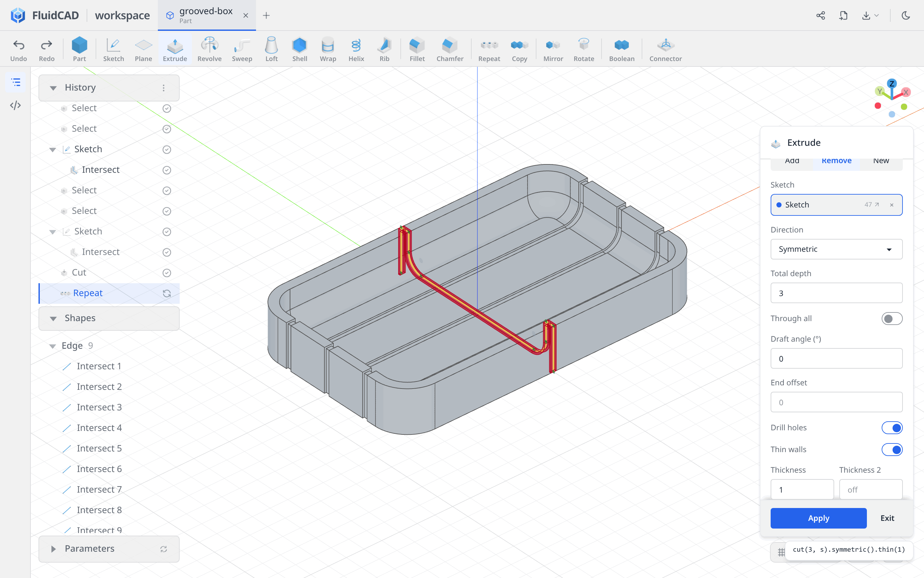Open the code view sidebar icon
Screen dimensions: 924x578
pos(15,106)
